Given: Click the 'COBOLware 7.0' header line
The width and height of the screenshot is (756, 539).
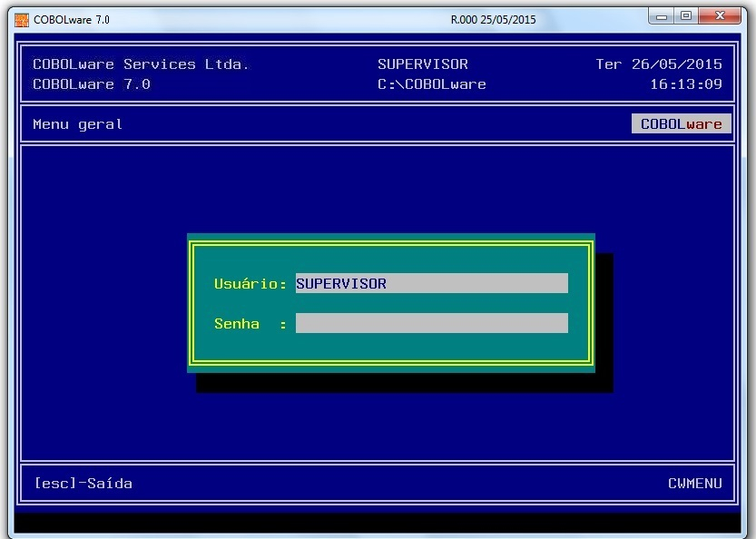Looking at the screenshot, I should [x=92, y=84].
